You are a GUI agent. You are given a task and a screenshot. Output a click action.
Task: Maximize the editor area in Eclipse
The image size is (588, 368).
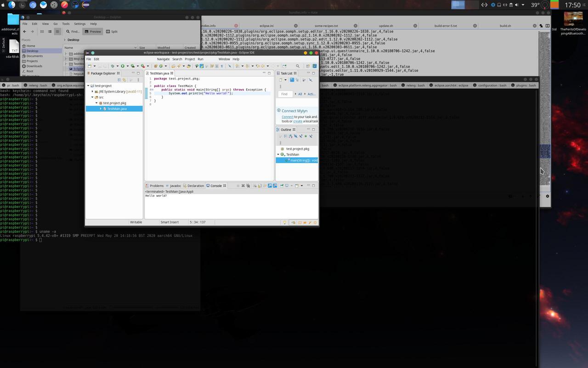(x=269, y=73)
